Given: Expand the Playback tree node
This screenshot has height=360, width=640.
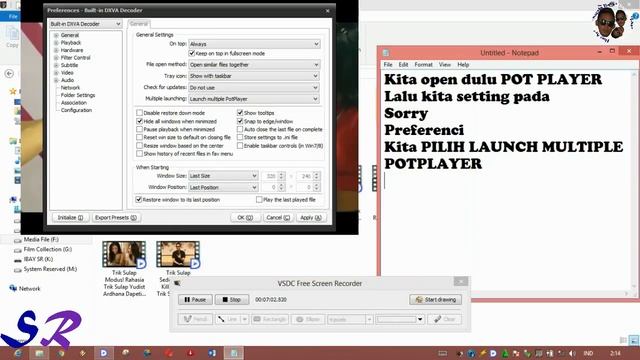Looking at the screenshot, I should pyautogui.click(x=56, y=43).
